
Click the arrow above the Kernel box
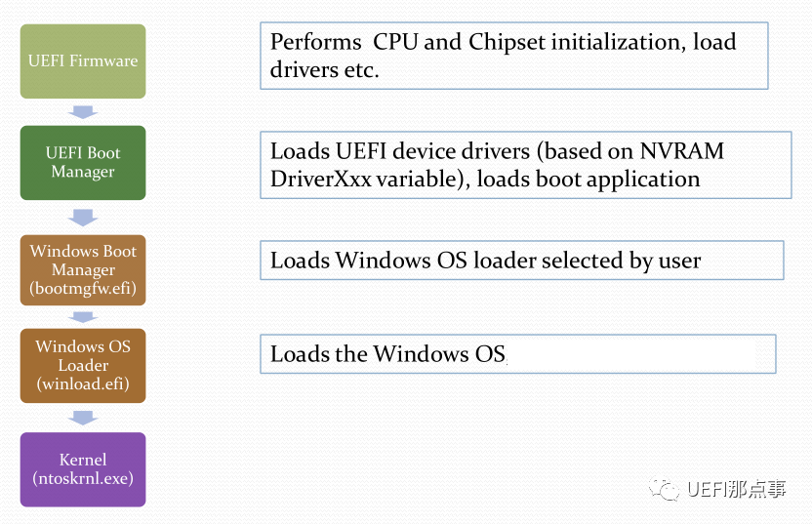(x=84, y=418)
